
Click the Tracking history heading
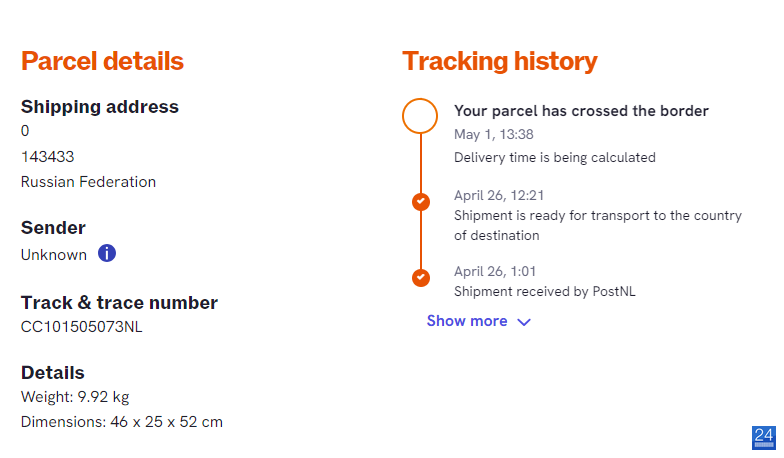(500, 61)
